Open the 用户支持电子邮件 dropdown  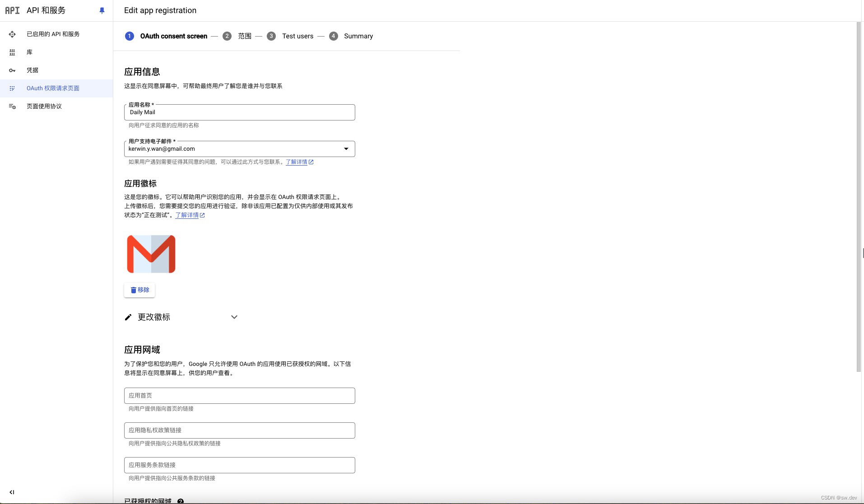point(240,149)
